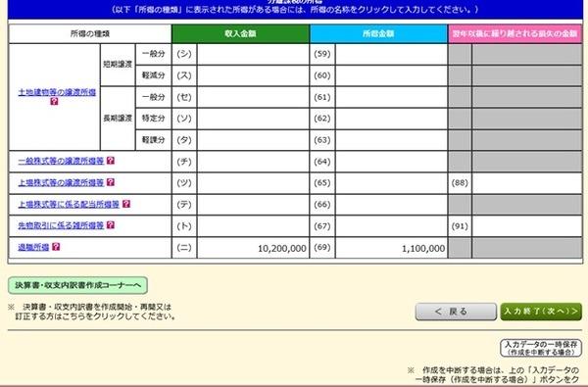Open help icon for 先物取引に係る雑所得等
588x387 pixels.
(x=110, y=225)
